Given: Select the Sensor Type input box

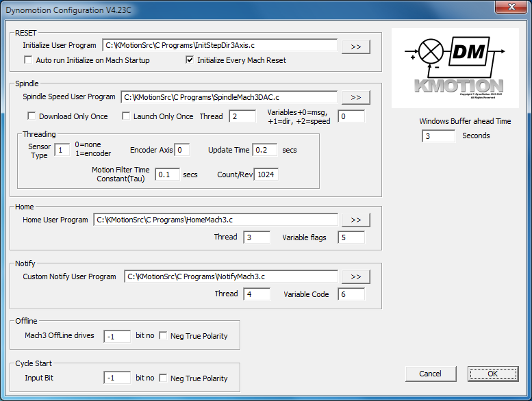Looking at the screenshot, I should tap(62, 150).
